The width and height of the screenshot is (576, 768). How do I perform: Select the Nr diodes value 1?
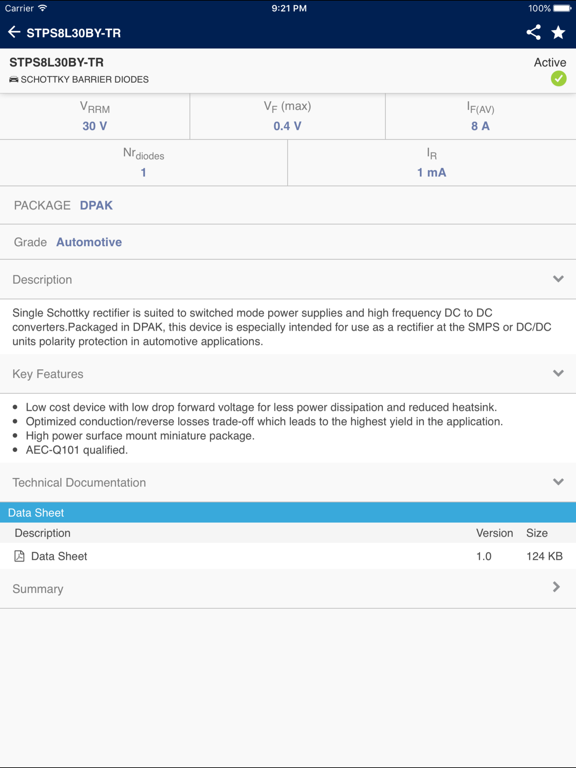pos(144,172)
